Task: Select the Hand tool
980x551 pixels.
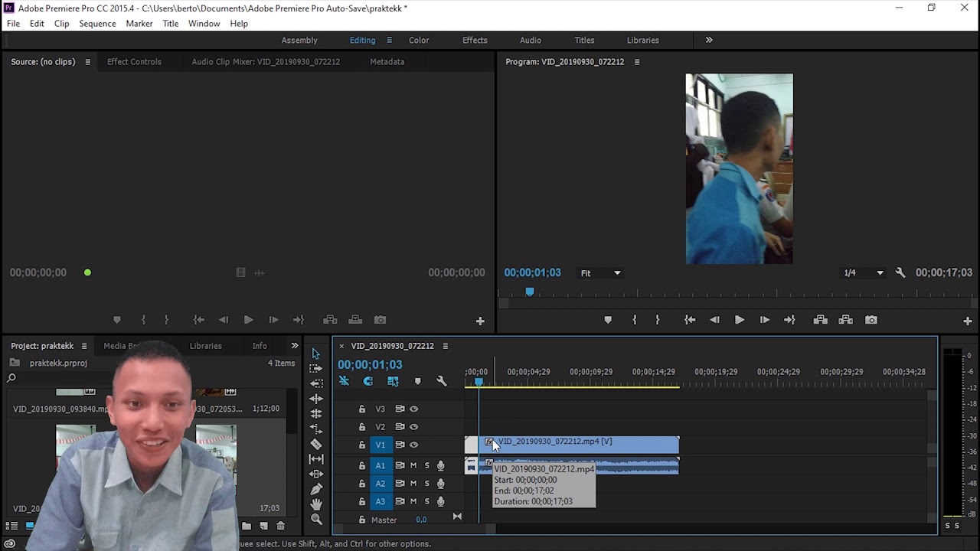Action: (x=315, y=504)
